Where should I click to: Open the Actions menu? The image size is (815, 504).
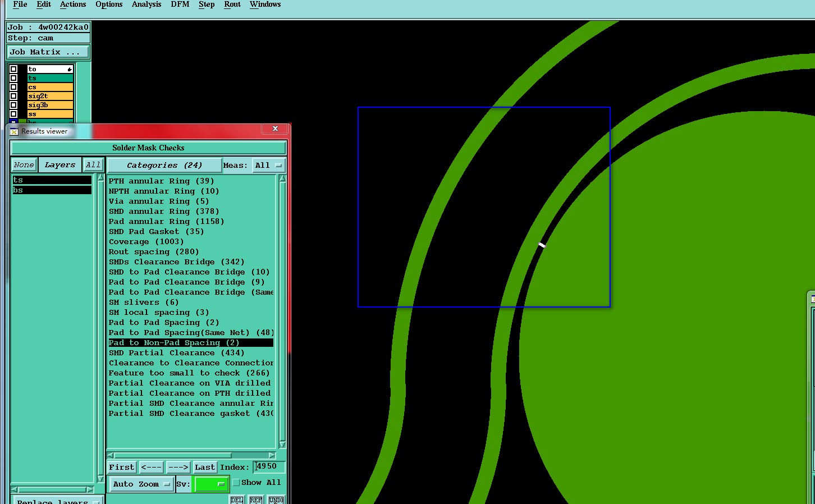(x=73, y=4)
